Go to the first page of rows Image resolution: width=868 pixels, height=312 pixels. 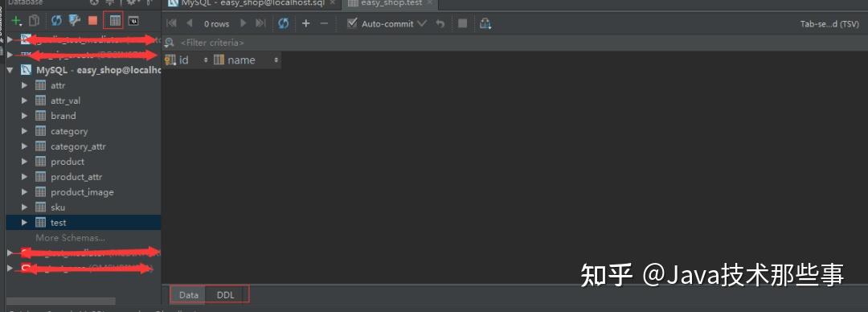pyautogui.click(x=172, y=23)
